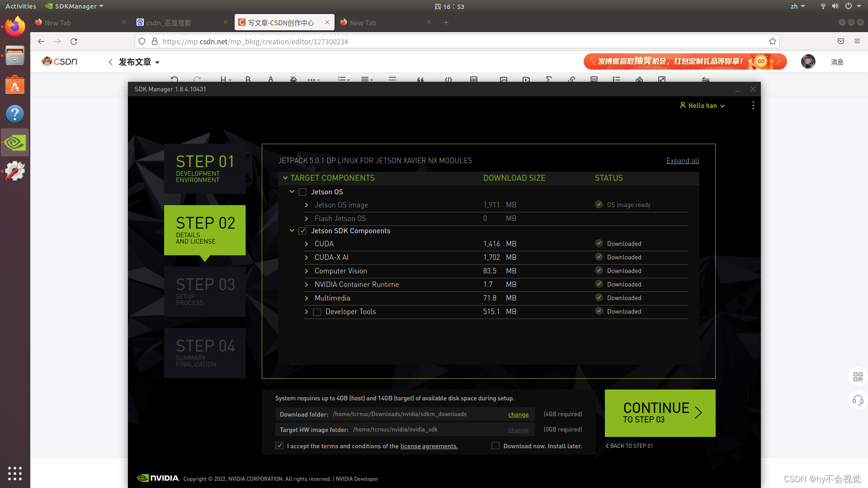Click the NVIDIA SDK Manager dock icon

(x=15, y=143)
